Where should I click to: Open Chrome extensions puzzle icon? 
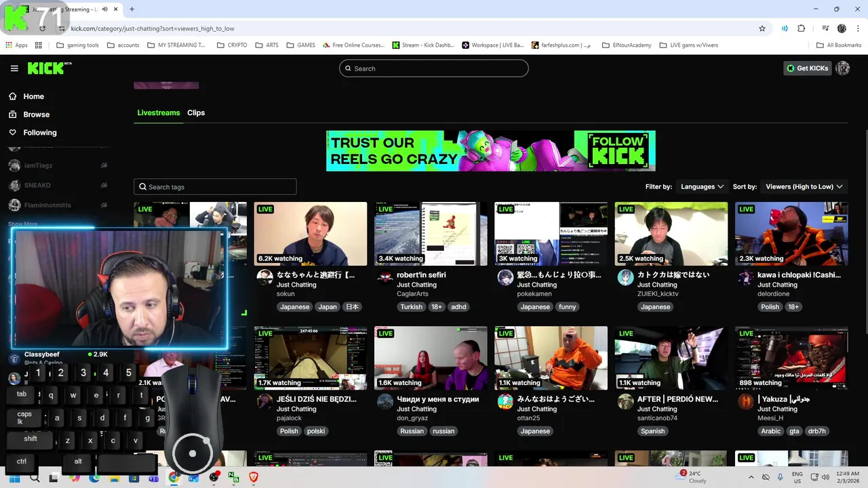tap(802, 28)
